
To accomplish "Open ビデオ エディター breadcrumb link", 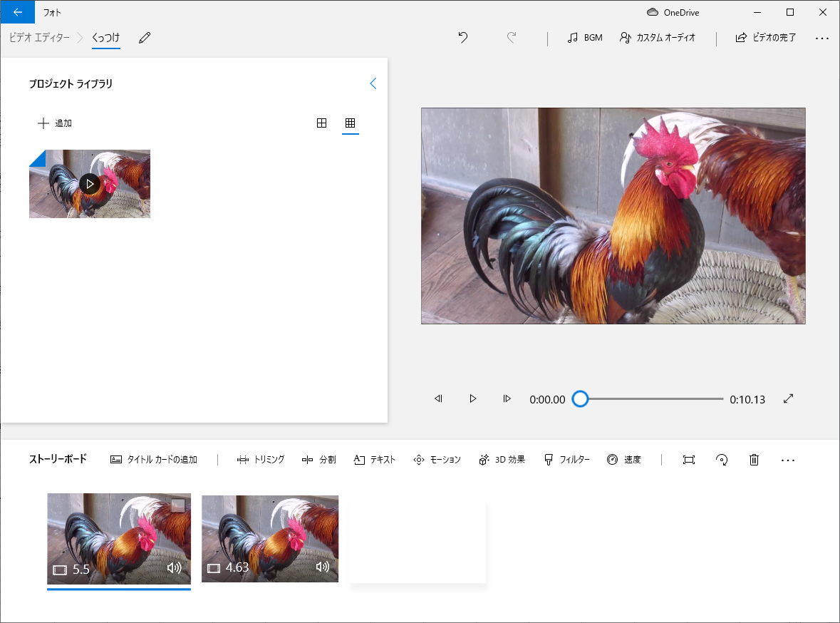I will point(39,38).
